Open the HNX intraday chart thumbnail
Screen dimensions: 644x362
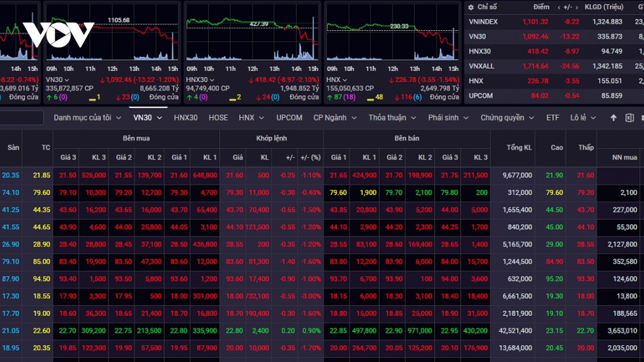[392, 33]
